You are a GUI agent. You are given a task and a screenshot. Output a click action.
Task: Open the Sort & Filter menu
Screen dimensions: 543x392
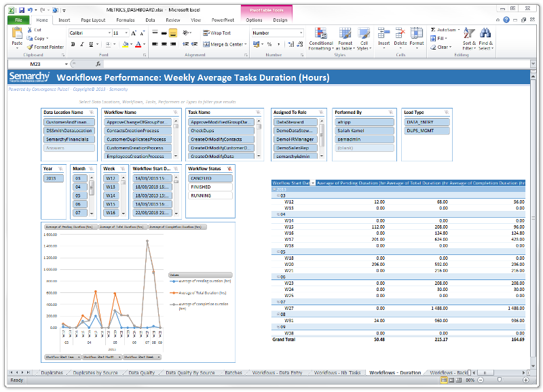pos(469,39)
